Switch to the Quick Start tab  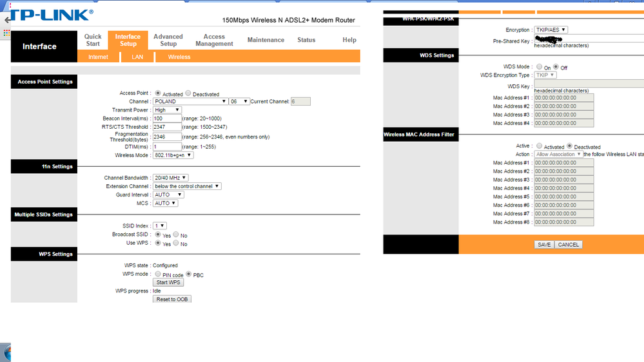pos(93,40)
